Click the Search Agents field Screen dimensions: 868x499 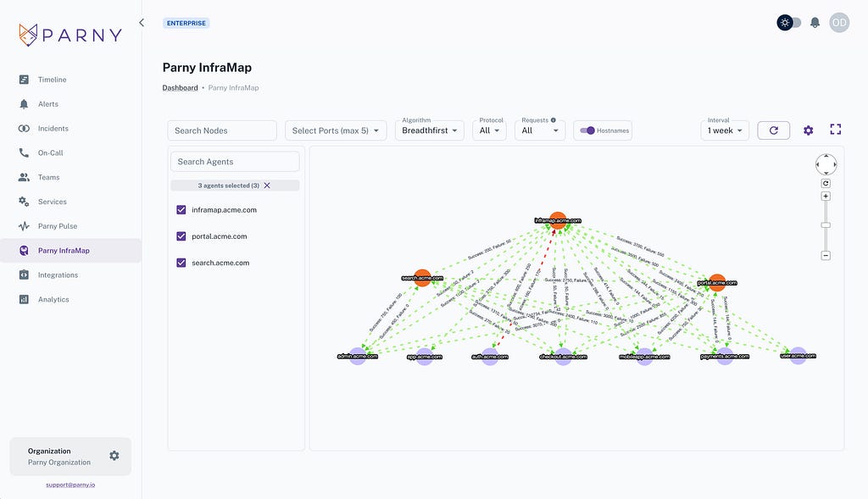pyautogui.click(x=235, y=162)
